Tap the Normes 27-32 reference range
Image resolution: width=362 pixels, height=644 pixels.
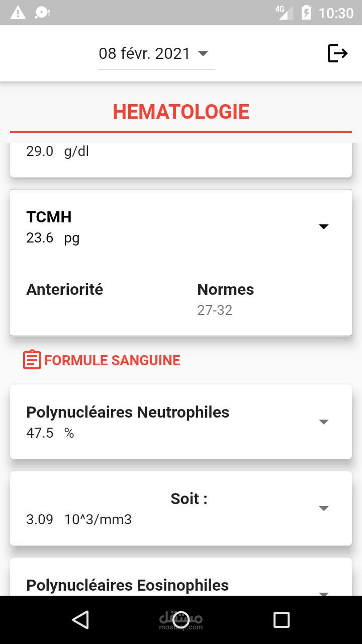(x=215, y=310)
